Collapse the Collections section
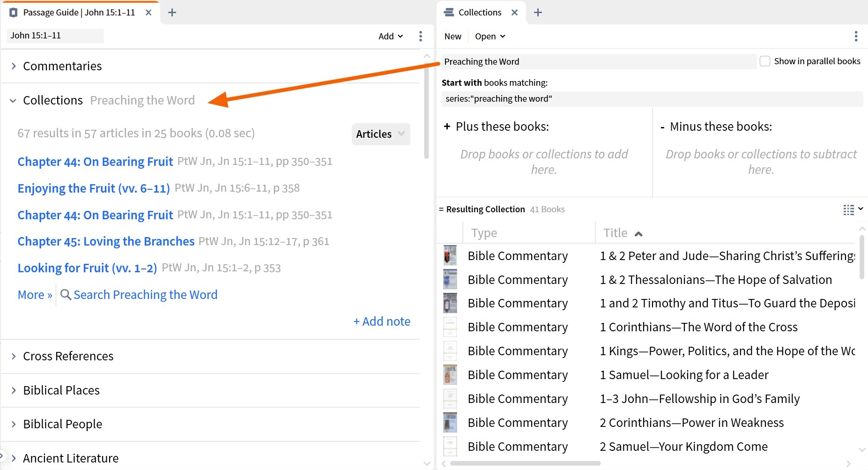Screen dimensions: 868x470 coord(13,100)
